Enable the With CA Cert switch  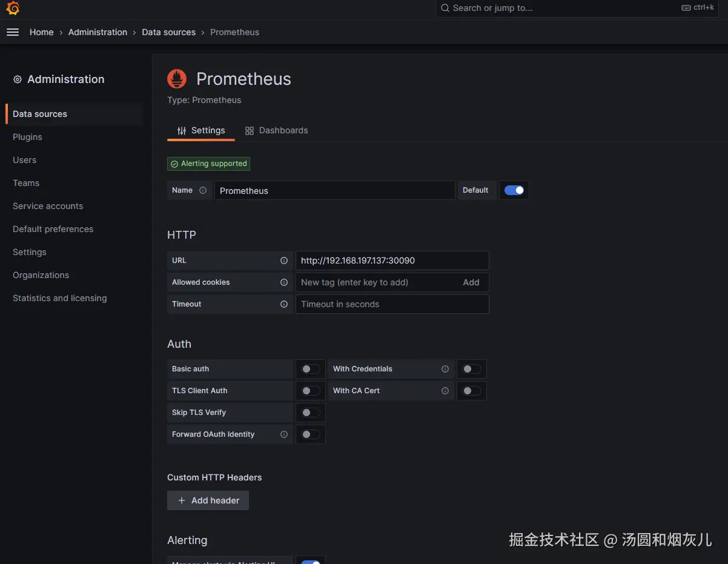tap(472, 391)
